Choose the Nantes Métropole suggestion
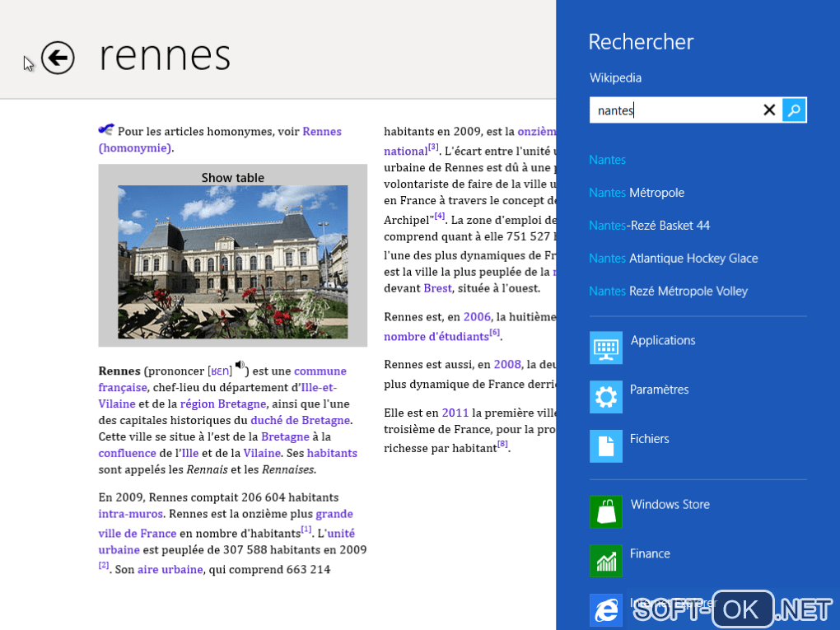Viewport: 840px width, 630px height. click(x=637, y=193)
